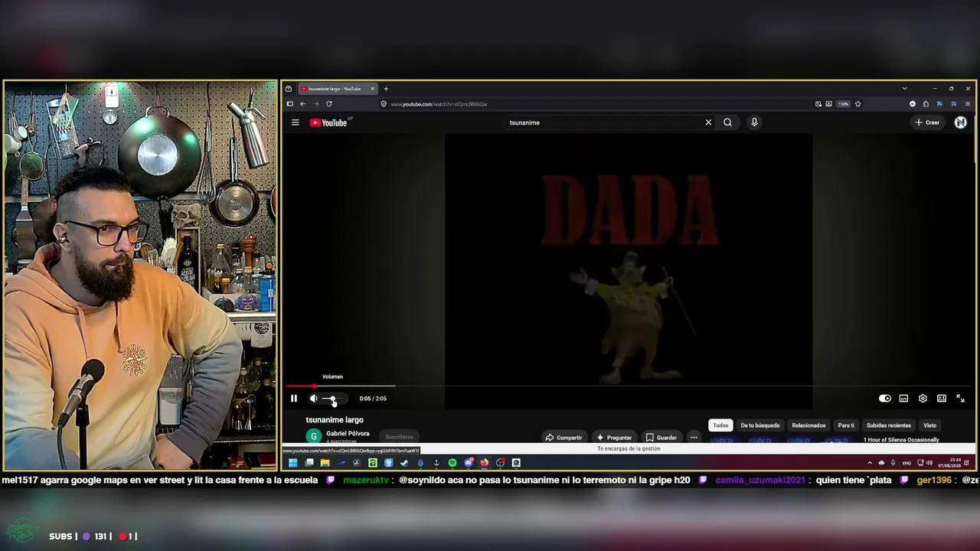
Task: Close the 'tsunanime largo - YouTube' tab
Action: 373,89
